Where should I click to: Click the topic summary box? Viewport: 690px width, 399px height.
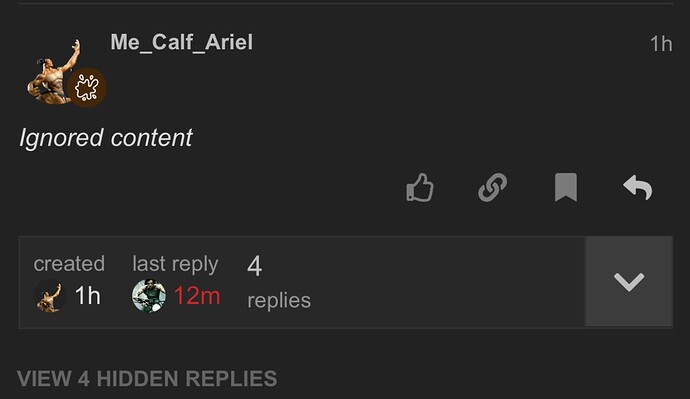pyautogui.click(x=345, y=282)
